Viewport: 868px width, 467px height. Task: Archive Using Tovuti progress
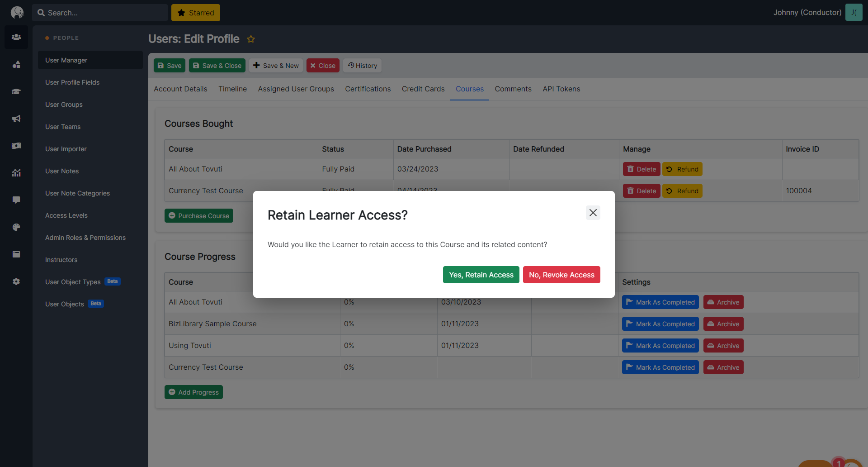(x=723, y=345)
